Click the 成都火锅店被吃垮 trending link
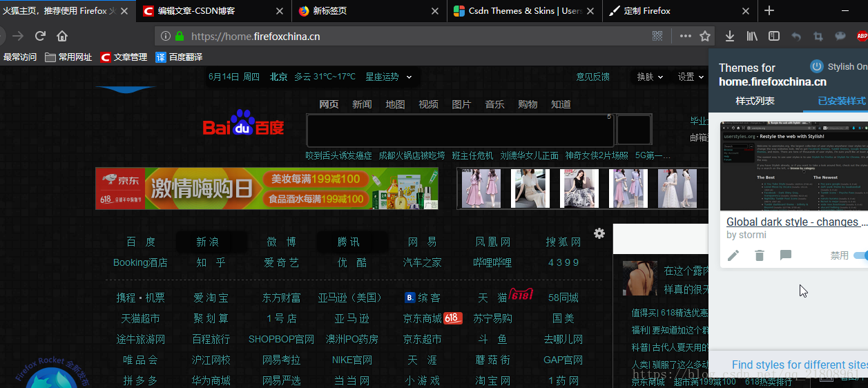 coord(412,155)
